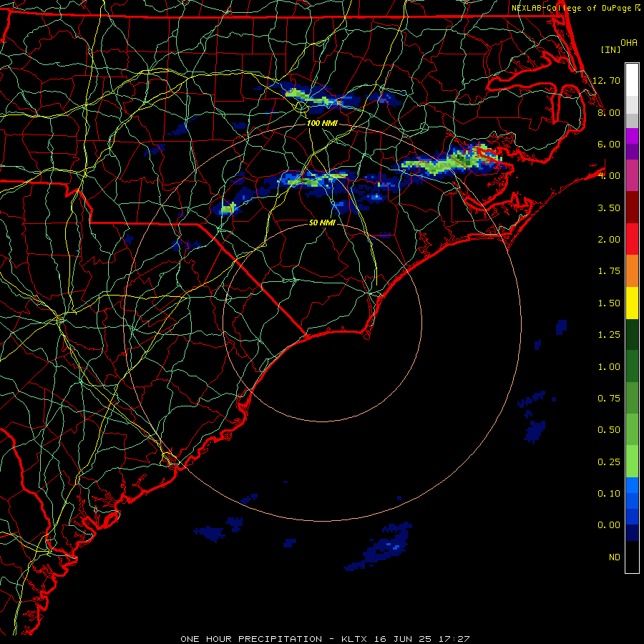Click the OHA product label above legend

coord(629,43)
